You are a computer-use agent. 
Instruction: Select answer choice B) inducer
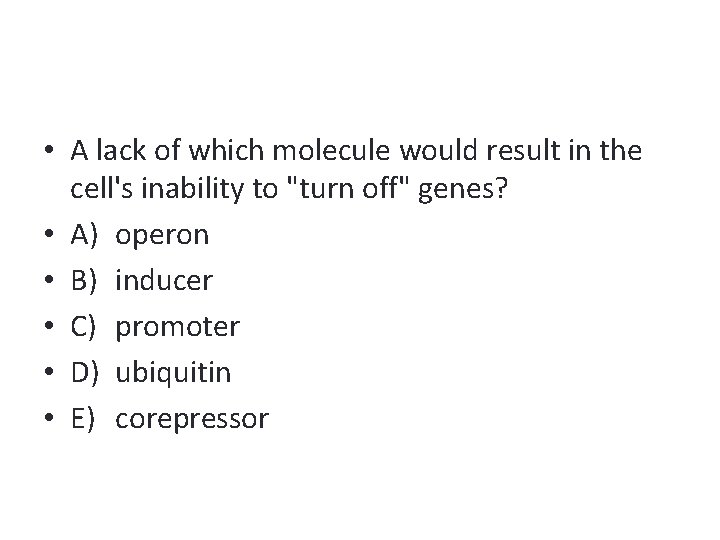pos(164,282)
